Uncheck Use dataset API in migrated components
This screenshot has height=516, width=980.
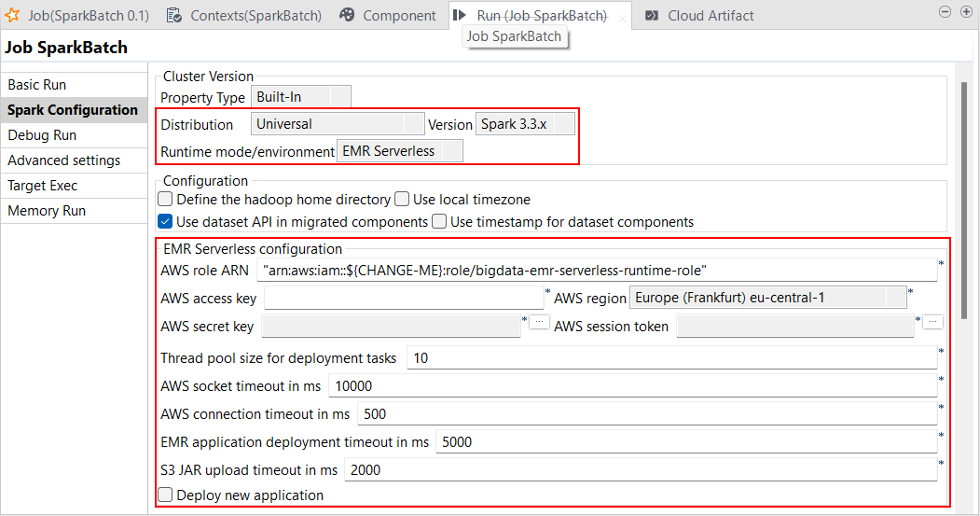(166, 222)
